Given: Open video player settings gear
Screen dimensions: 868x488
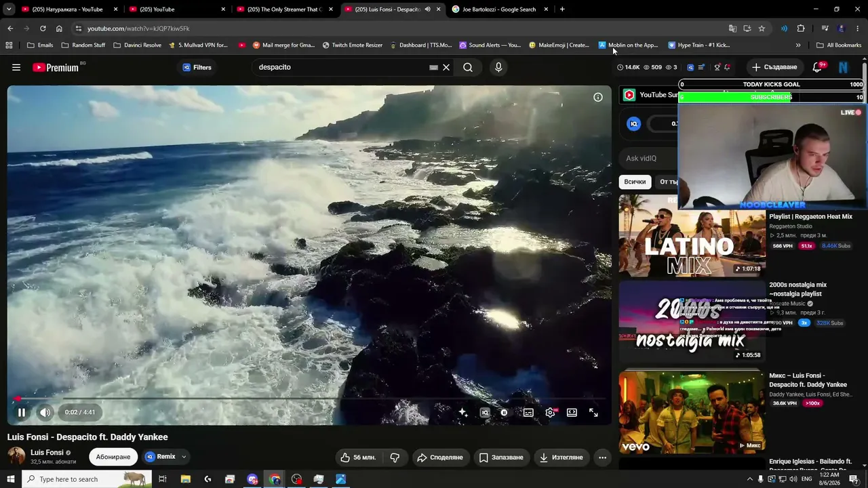Looking at the screenshot, I should tap(550, 412).
